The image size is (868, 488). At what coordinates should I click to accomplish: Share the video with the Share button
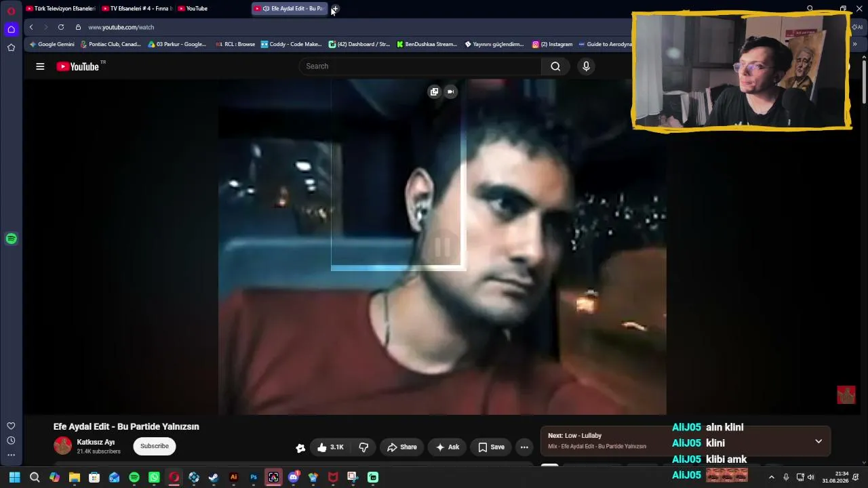click(401, 447)
